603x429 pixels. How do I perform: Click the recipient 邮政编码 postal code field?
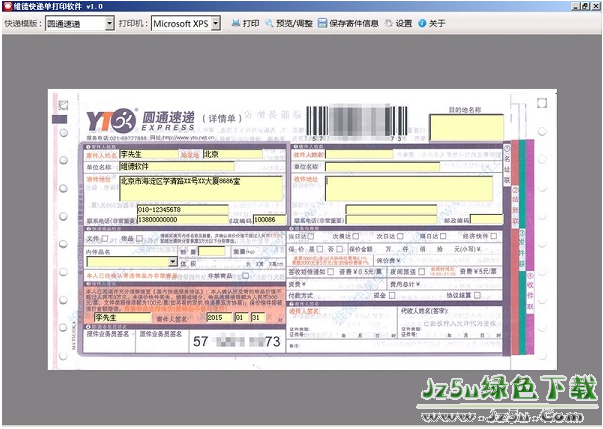click(x=486, y=220)
